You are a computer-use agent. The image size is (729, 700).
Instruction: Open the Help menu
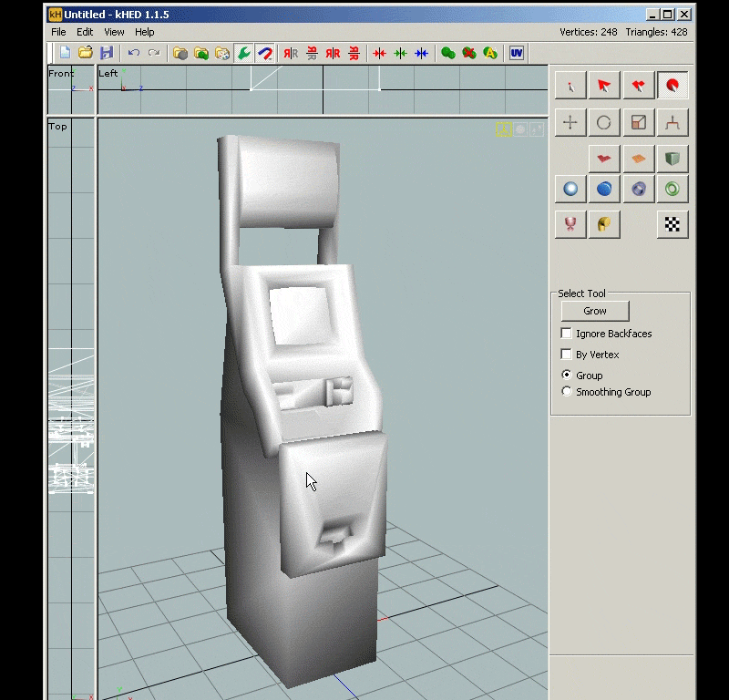145,32
